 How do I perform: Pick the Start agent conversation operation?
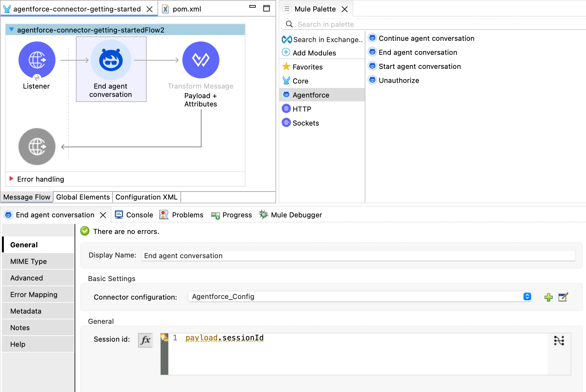415,66
